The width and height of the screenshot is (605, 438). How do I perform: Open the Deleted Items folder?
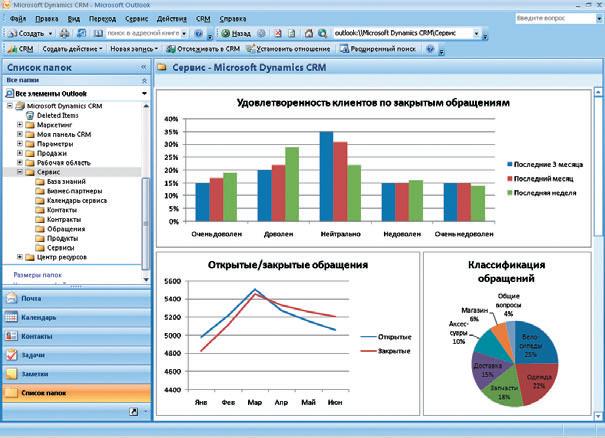57,115
